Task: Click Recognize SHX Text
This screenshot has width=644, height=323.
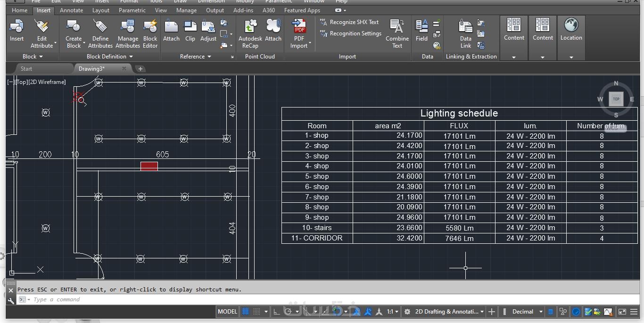Action: tap(349, 22)
